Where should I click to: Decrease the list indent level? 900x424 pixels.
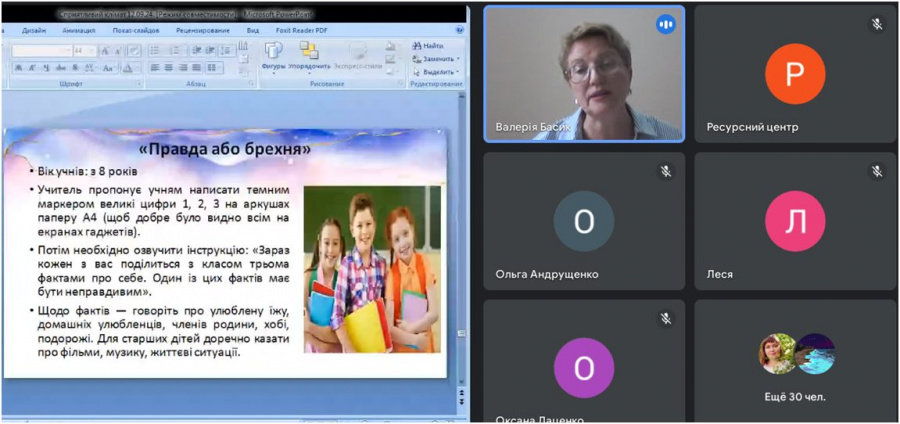(196, 50)
